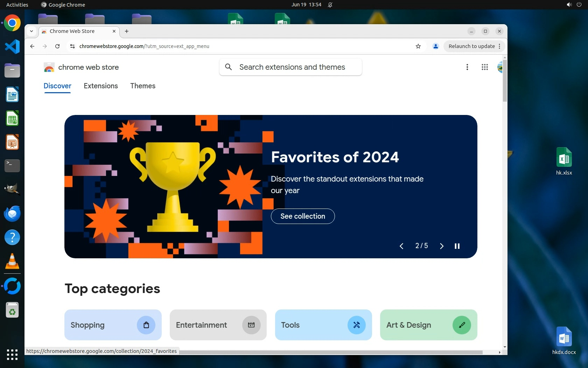Click the back navigation arrow

coord(32,46)
